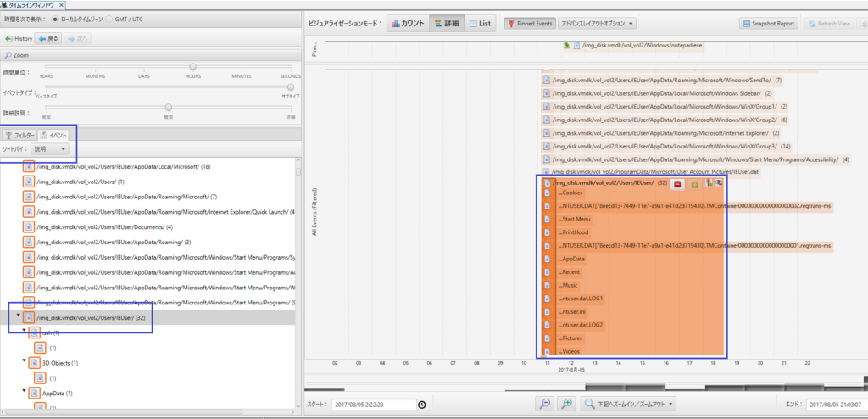Click file icon of Internet Explorer/Quick Launch row
The image size is (868, 419).
[29, 212]
